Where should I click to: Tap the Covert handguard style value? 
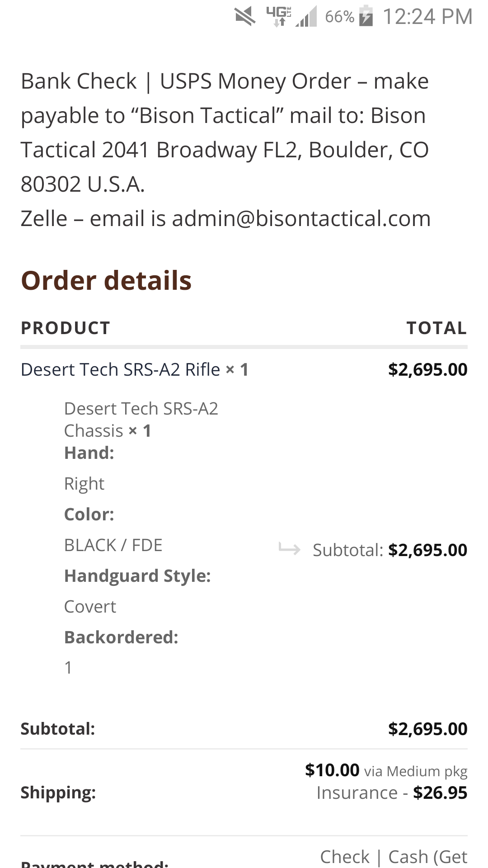click(x=90, y=607)
